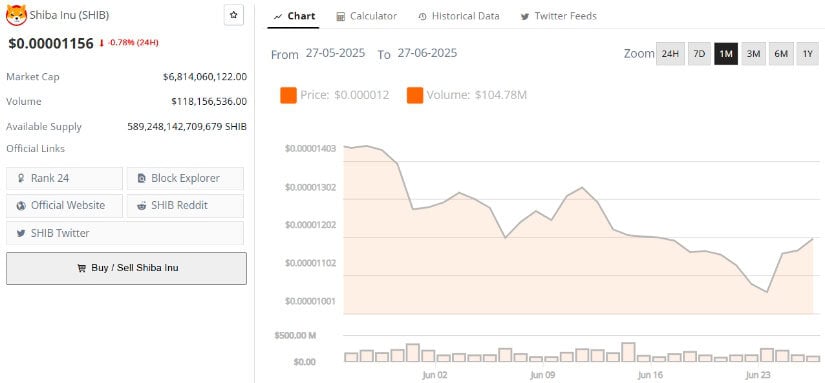Click the Available Supply label
The image size is (825, 383).
coord(44,127)
